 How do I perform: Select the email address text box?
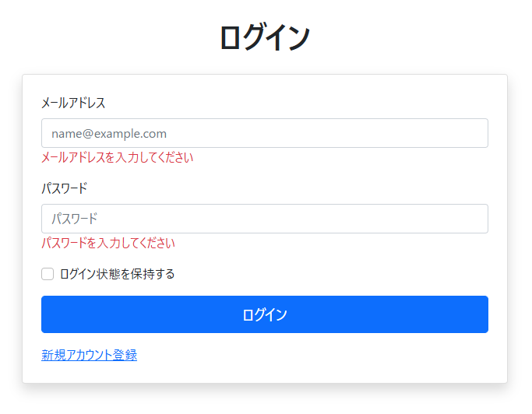click(264, 133)
